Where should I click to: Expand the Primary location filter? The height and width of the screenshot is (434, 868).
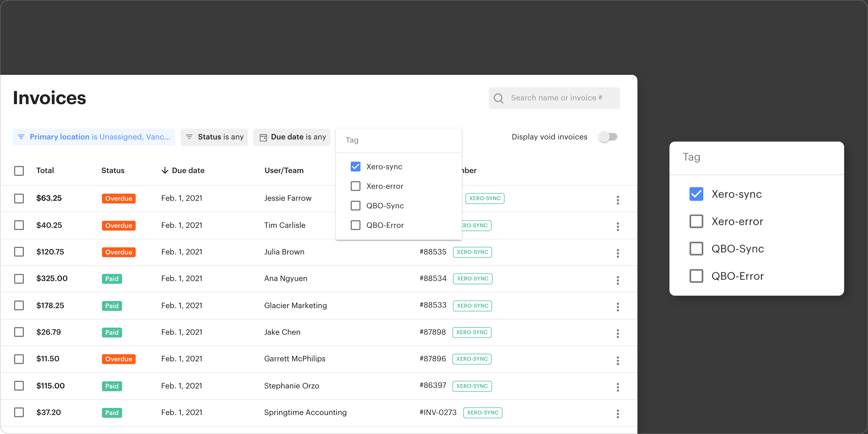(x=94, y=137)
